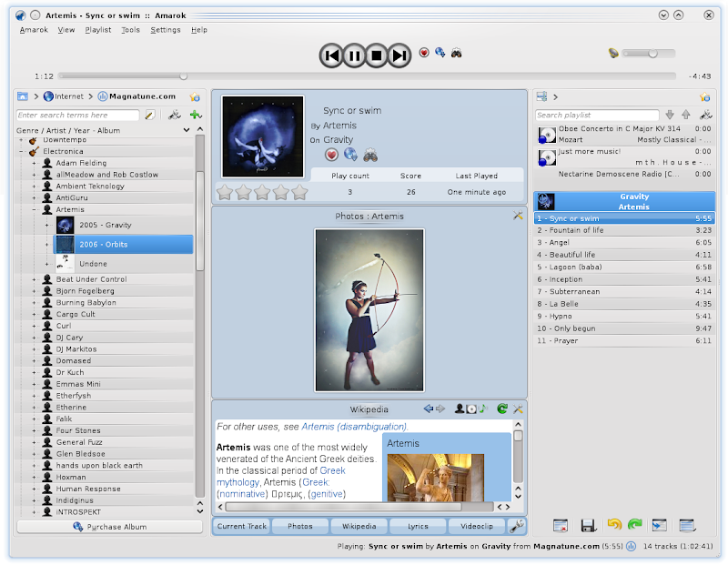The height and width of the screenshot is (565, 728).
Task: Switch to the Lyrics tab
Action: 418,526
